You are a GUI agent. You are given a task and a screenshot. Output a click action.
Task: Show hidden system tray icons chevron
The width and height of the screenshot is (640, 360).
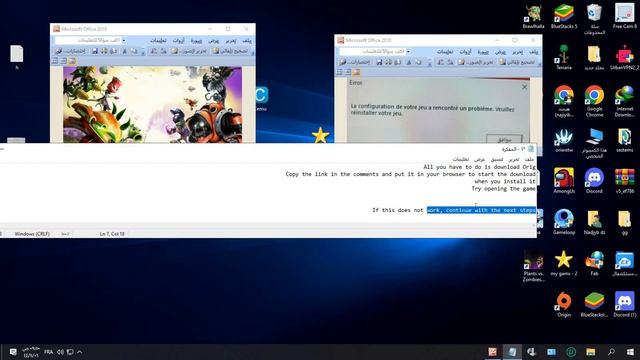[80, 352]
